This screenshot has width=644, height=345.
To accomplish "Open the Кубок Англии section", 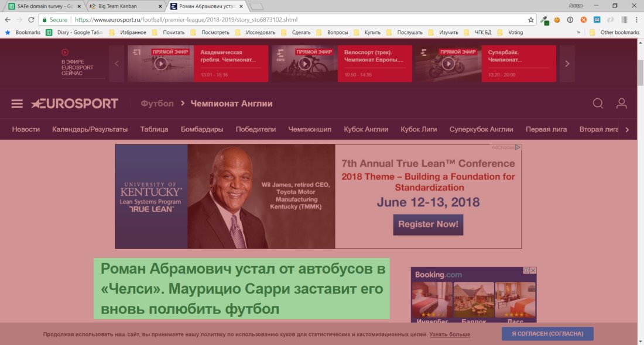I will pos(366,129).
